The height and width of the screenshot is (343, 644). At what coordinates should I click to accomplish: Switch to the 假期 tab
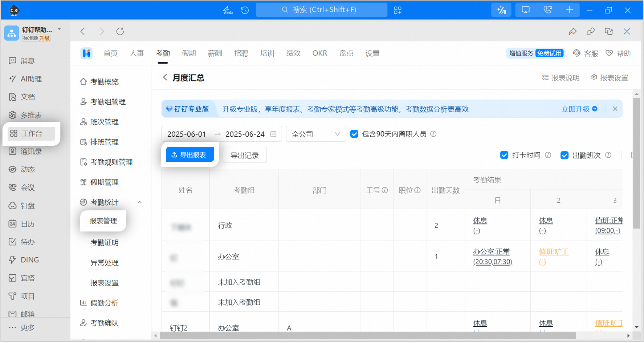coord(189,53)
